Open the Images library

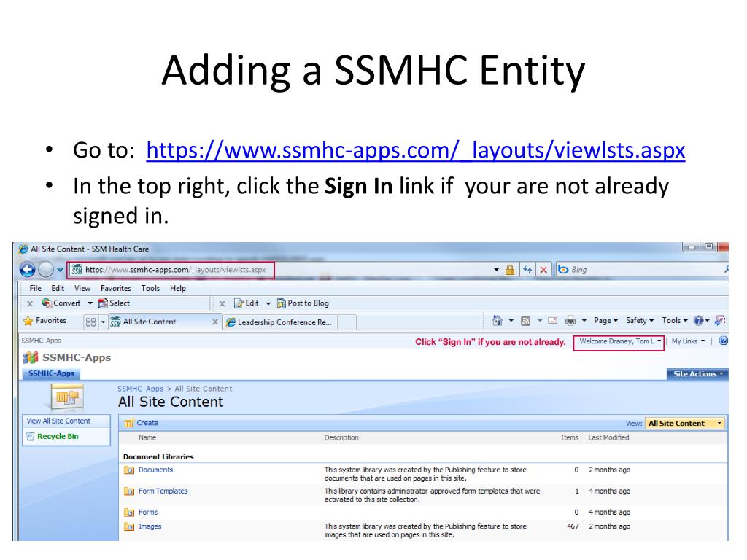click(150, 526)
